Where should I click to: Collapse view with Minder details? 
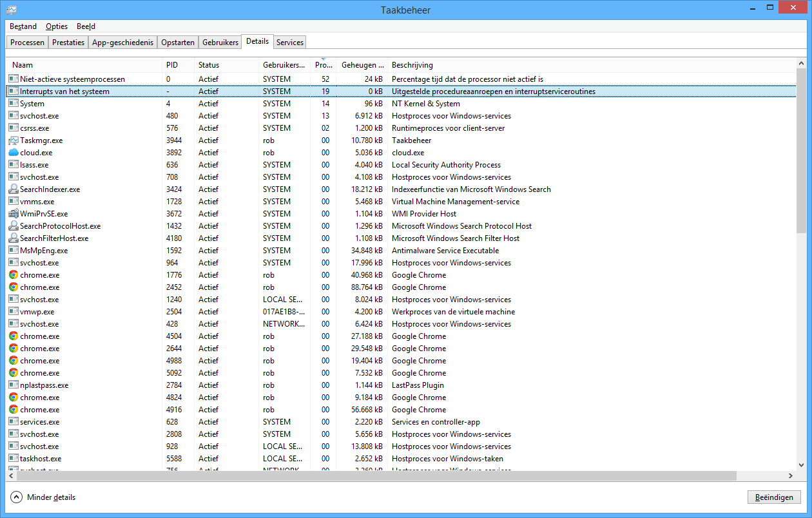(x=43, y=497)
